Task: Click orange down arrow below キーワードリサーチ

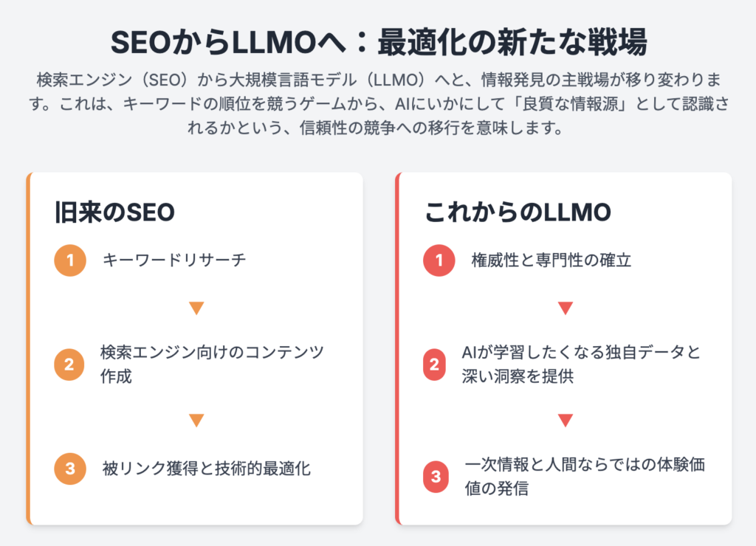Action: coord(196,308)
